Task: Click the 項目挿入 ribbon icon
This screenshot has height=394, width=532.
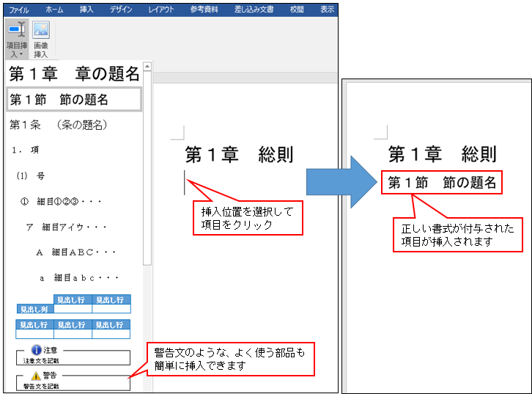Action: (x=15, y=31)
